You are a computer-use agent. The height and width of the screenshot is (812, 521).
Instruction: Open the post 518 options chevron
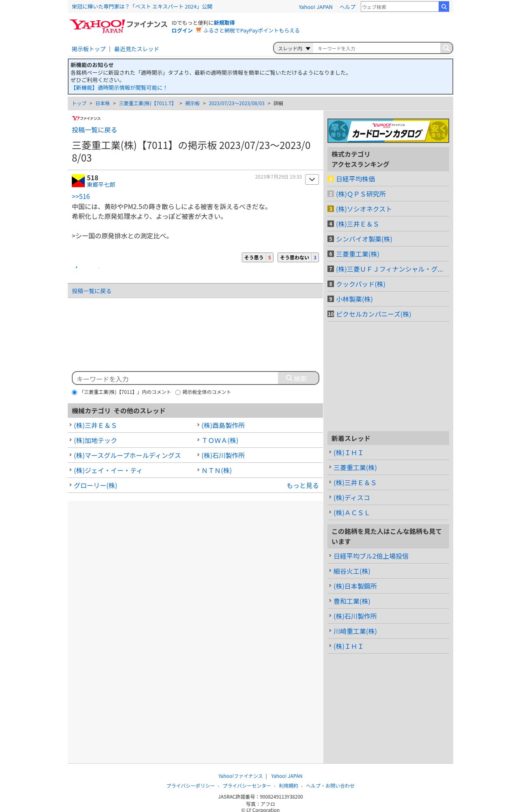click(x=312, y=179)
